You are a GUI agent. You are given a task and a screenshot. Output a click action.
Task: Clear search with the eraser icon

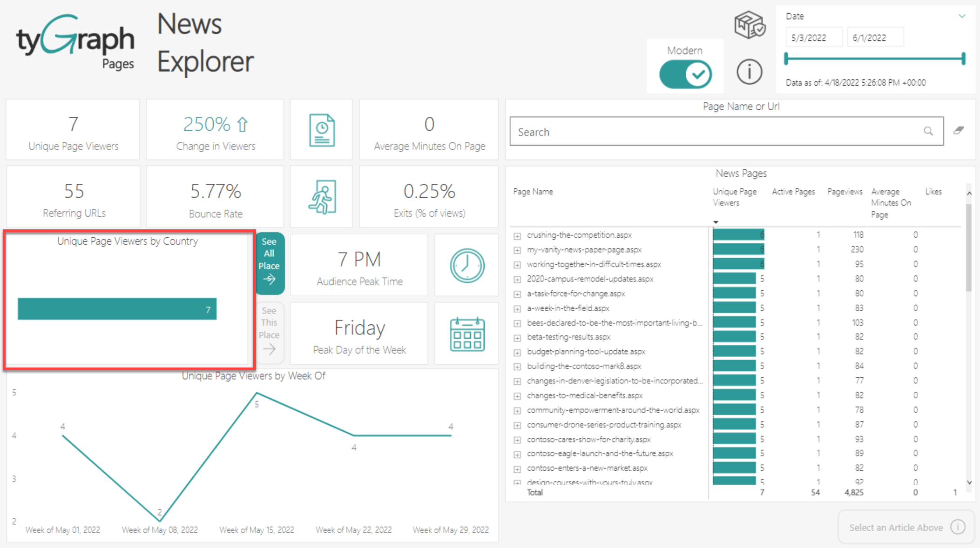[x=958, y=131]
